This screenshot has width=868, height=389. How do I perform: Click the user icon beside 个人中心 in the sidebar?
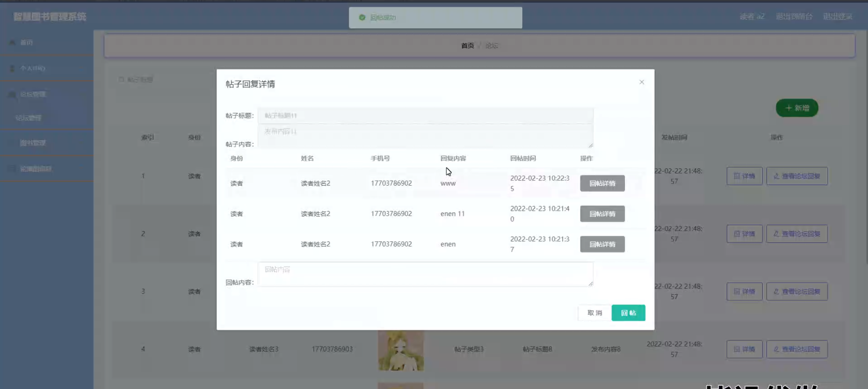point(12,68)
